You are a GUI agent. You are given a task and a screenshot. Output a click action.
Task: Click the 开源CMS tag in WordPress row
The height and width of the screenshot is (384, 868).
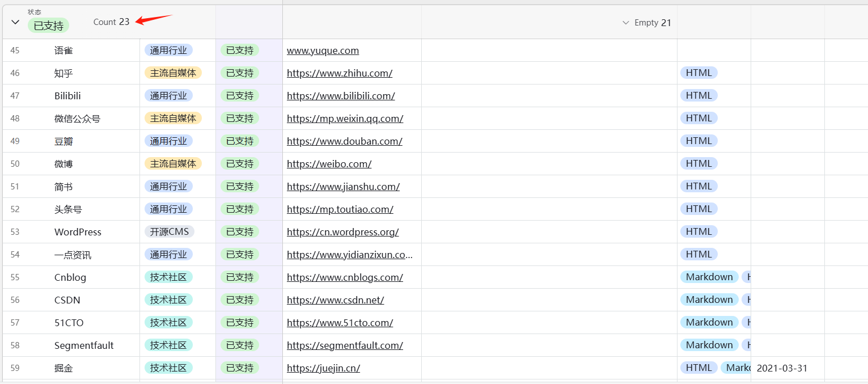pos(170,231)
